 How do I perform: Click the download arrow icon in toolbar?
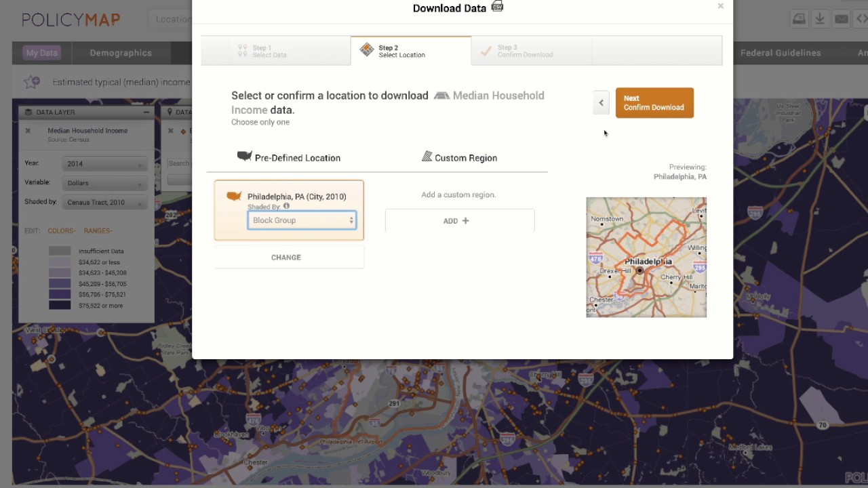click(820, 19)
